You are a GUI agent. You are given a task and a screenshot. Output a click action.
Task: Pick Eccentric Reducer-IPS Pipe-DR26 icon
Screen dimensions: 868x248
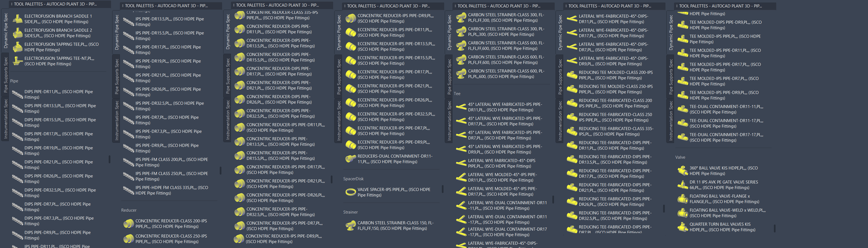pyautogui.click(x=351, y=103)
